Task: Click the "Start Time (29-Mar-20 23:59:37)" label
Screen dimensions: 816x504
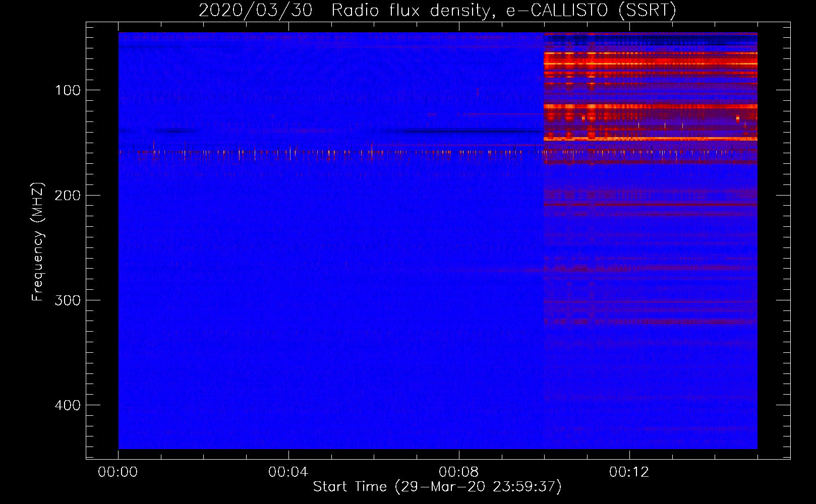Action: point(437,487)
